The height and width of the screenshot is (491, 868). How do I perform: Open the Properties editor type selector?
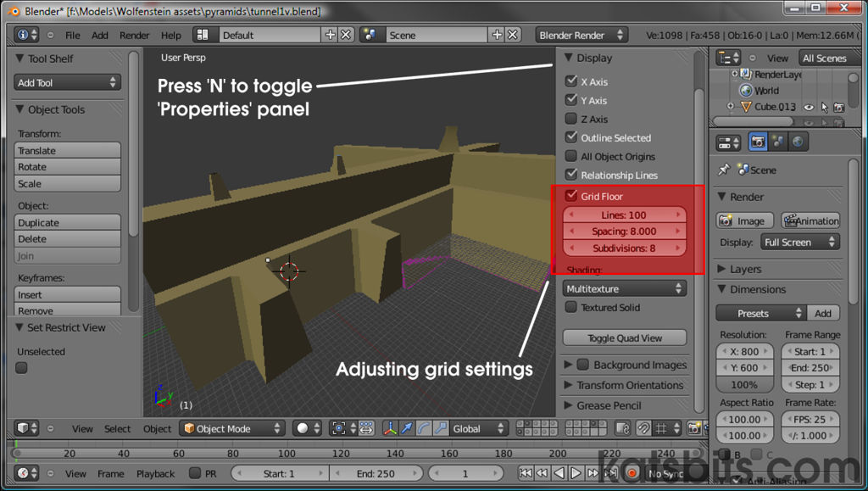click(728, 142)
